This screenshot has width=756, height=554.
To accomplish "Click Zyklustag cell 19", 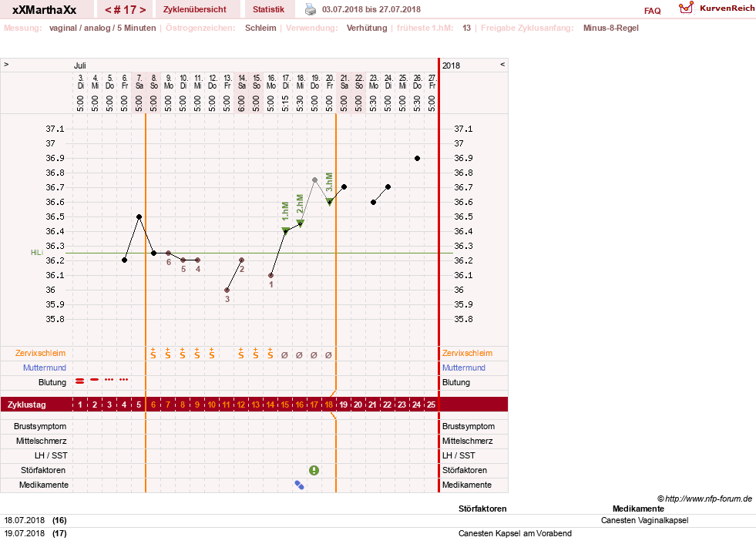I will 343,405.
